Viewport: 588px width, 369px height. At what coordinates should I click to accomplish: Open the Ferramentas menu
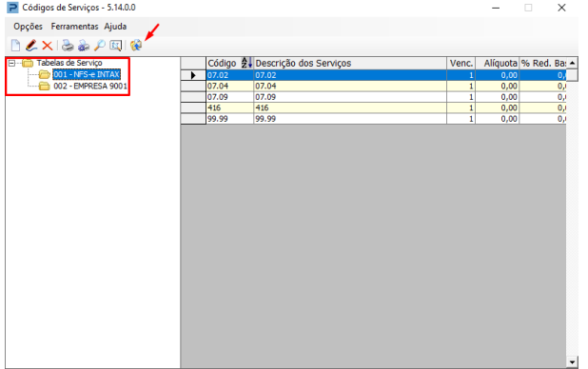point(74,27)
